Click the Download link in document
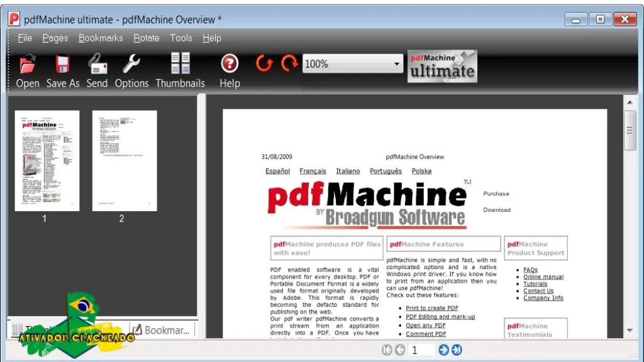Viewport: 644px width, 362px height. [x=497, y=210]
